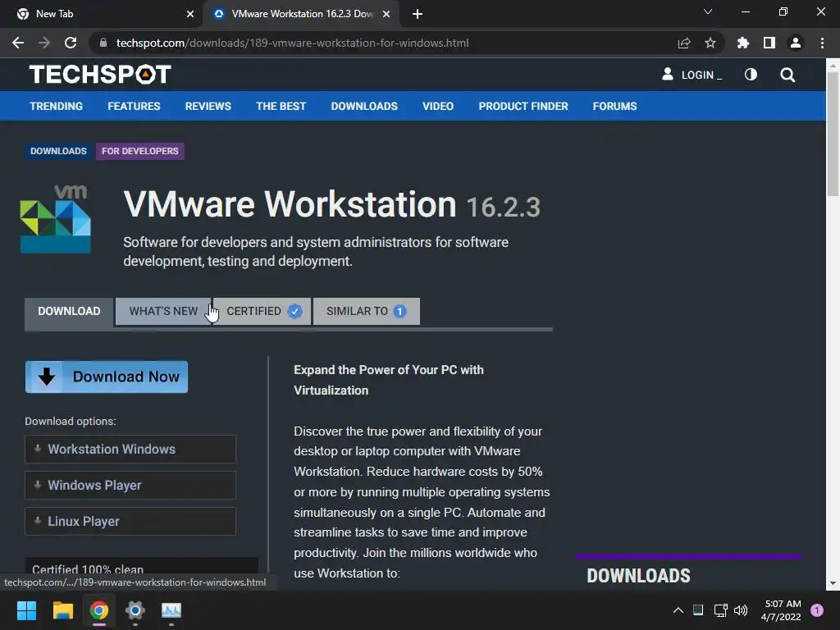Click the network tray icon
The width and height of the screenshot is (840, 630).
pos(720,610)
